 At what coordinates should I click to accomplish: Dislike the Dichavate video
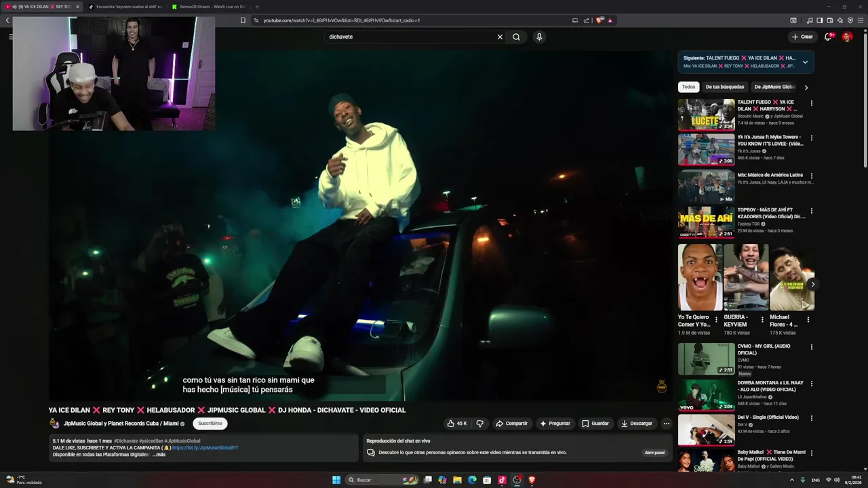pos(480,424)
